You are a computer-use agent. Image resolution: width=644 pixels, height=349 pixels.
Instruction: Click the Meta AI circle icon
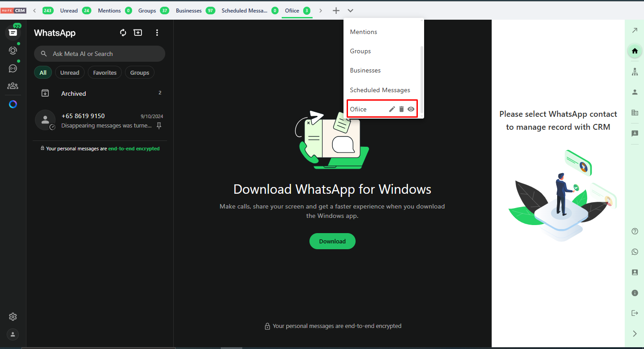click(13, 104)
